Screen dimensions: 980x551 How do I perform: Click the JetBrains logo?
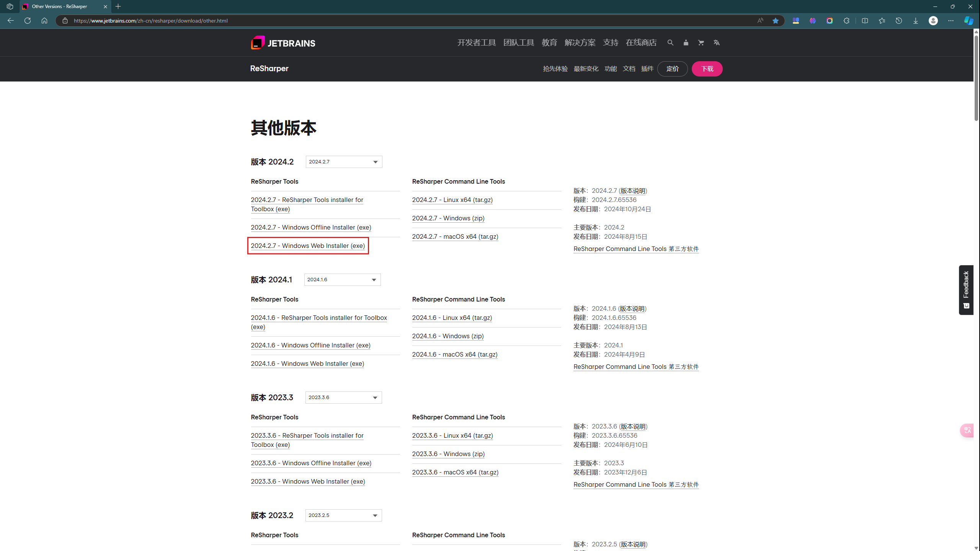[x=283, y=43]
